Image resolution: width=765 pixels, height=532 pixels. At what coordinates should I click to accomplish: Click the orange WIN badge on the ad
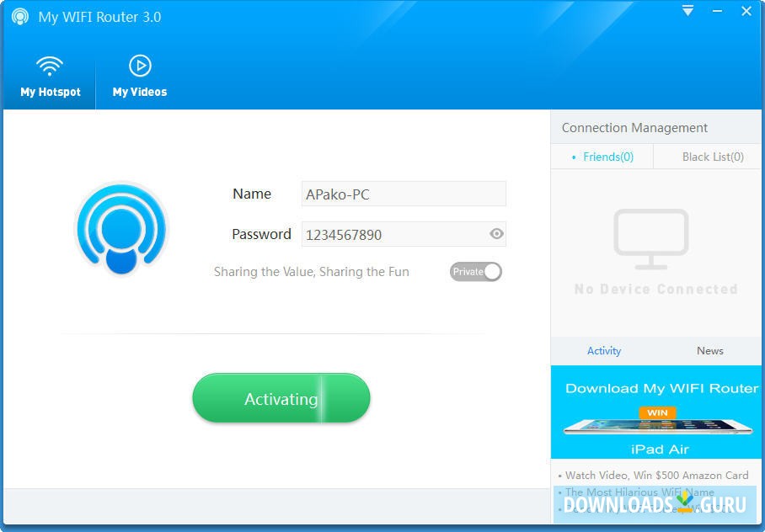[656, 413]
